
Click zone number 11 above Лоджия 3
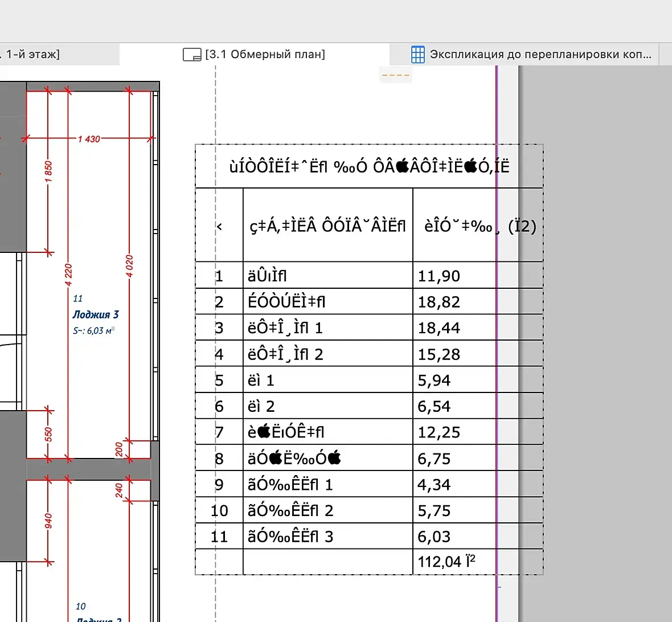click(x=77, y=298)
